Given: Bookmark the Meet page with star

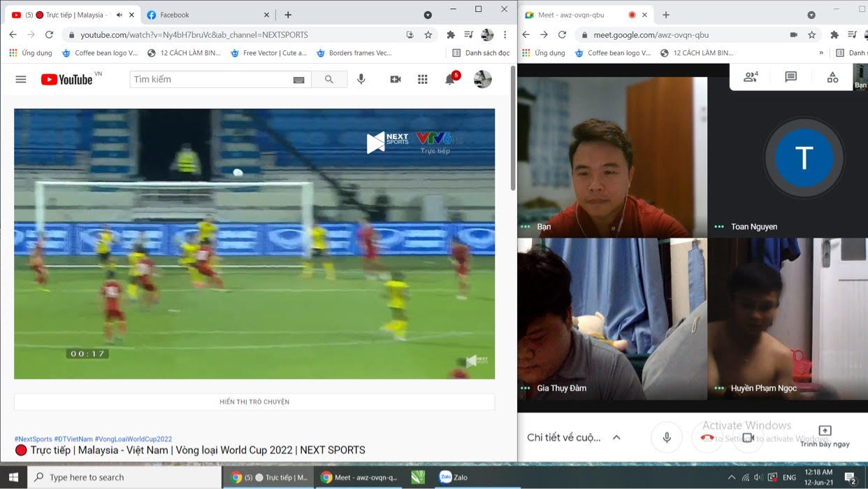Looking at the screenshot, I should [x=811, y=35].
